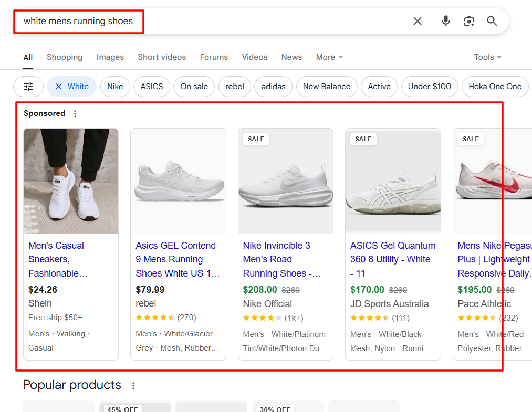The image size is (532, 412).
Task: Apply the On sale filter chip
Action: [194, 87]
